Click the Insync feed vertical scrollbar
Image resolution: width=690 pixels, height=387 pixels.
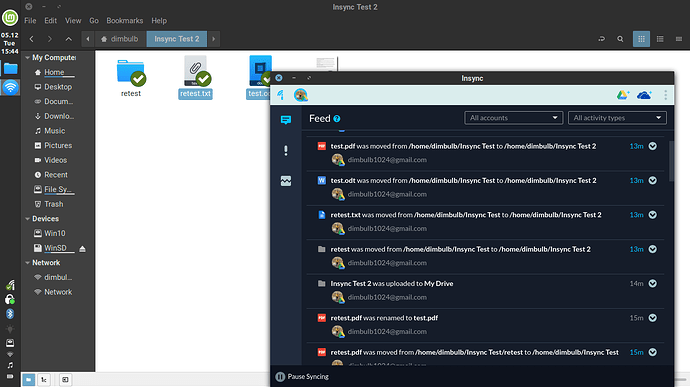pos(671,161)
